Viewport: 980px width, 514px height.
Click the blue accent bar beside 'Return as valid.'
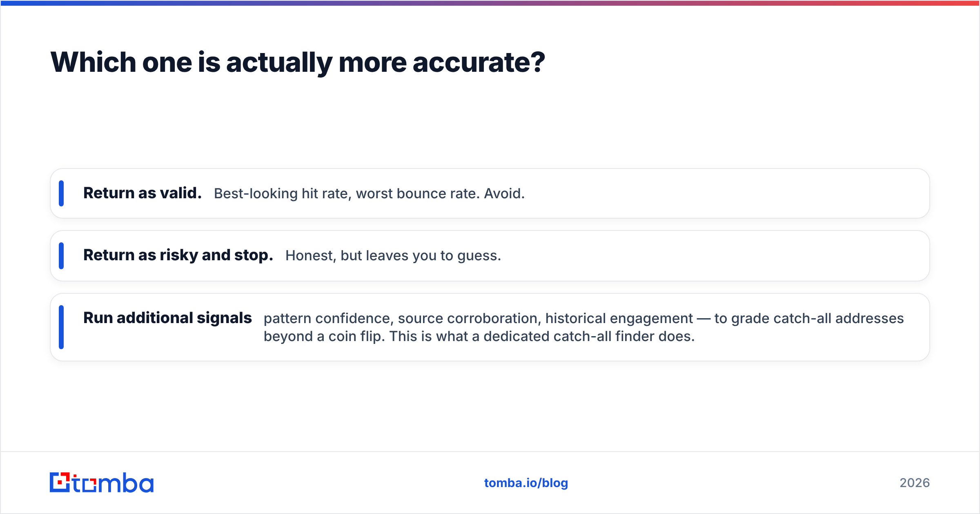pos(61,193)
